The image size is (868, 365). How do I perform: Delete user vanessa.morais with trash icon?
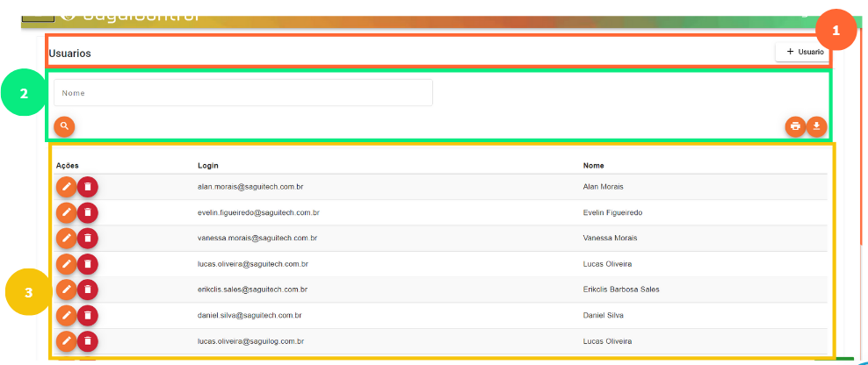click(88, 238)
